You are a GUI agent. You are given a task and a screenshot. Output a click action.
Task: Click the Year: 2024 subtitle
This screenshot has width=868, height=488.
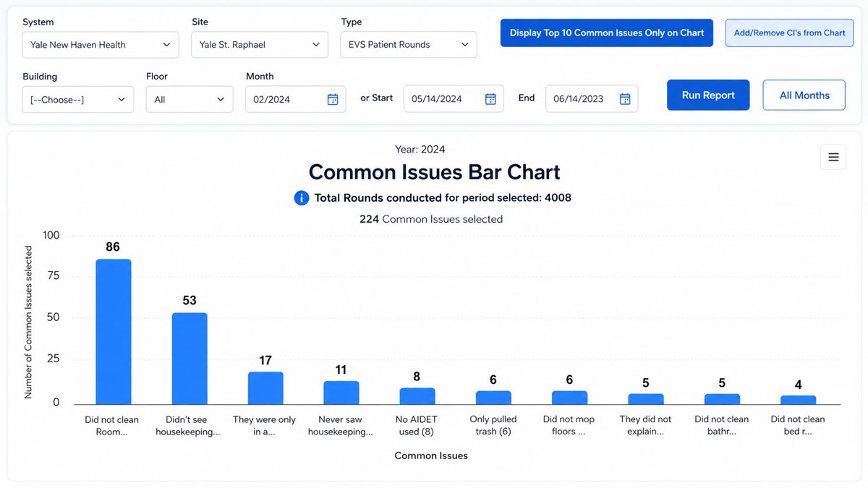[420, 150]
